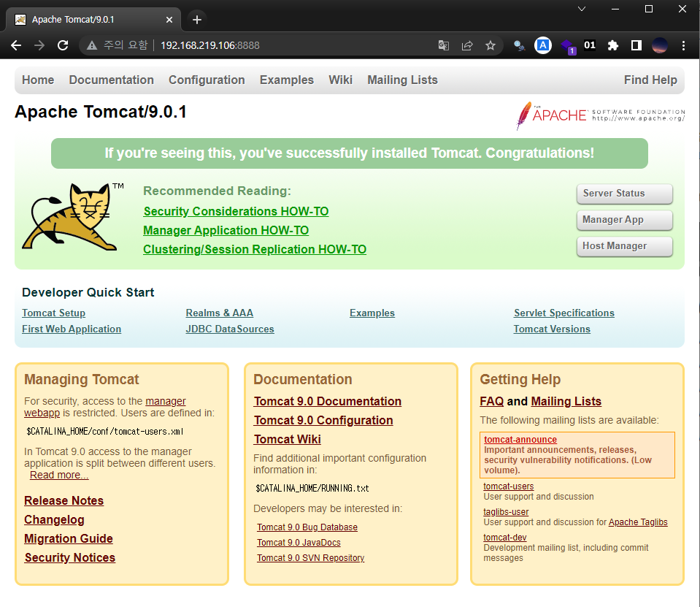Open the taglibs-user mailing list link
Viewport: 700px width, 607px height.
click(506, 512)
